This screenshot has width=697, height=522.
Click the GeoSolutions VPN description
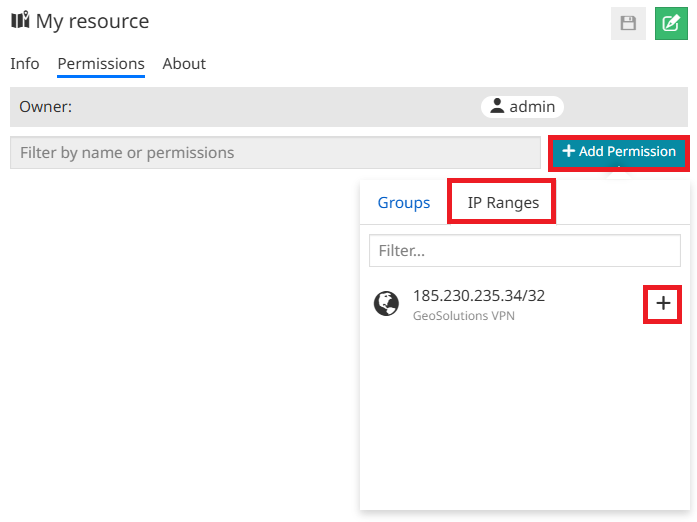pos(465,316)
